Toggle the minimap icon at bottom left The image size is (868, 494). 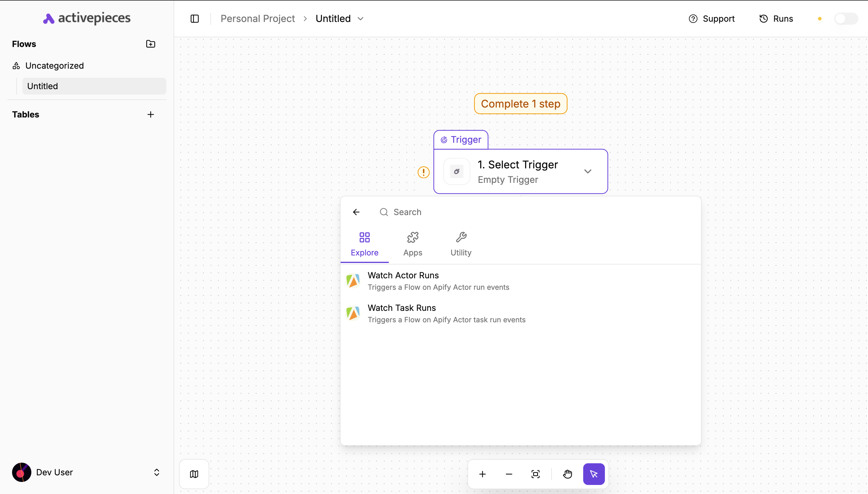click(x=193, y=474)
